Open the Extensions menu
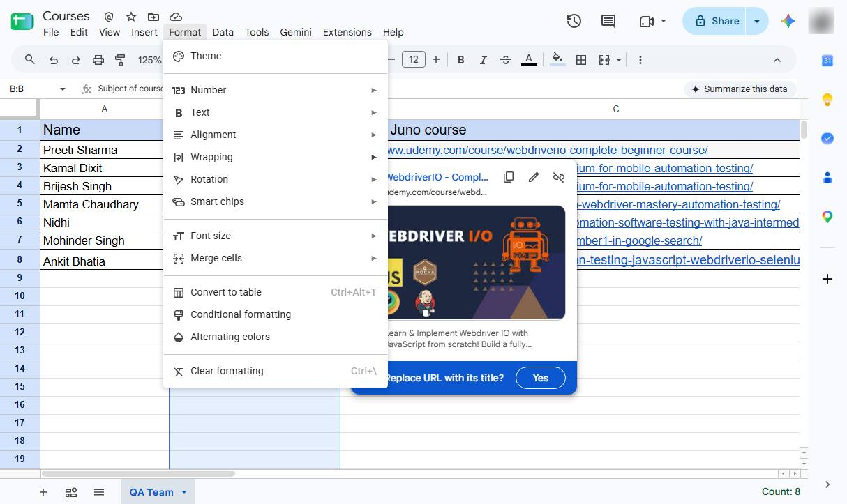The width and height of the screenshot is (847, 504). [x=347, y=32]
